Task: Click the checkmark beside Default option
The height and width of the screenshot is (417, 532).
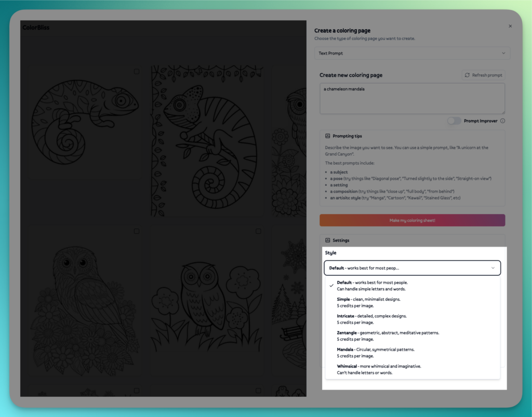Action: coord(331,286)
